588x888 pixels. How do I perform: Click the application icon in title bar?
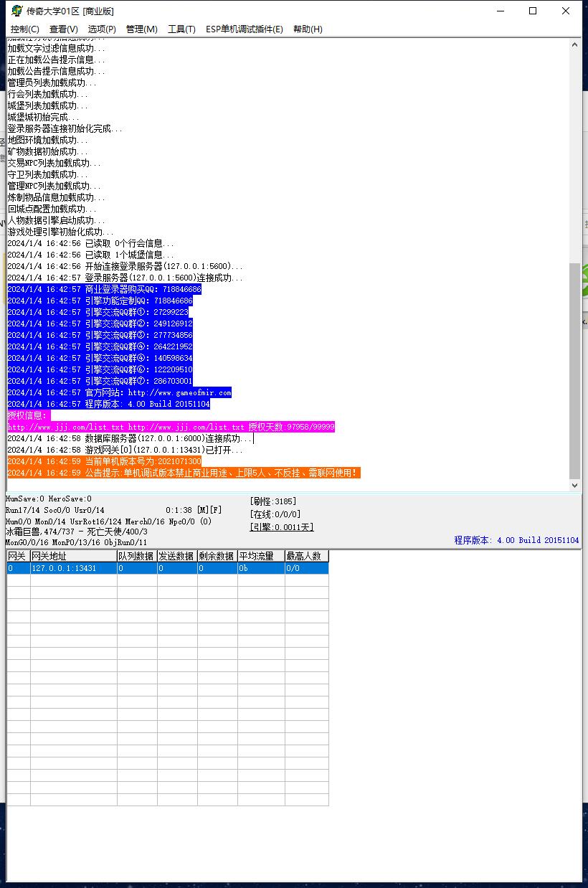[x=16, y=11]
